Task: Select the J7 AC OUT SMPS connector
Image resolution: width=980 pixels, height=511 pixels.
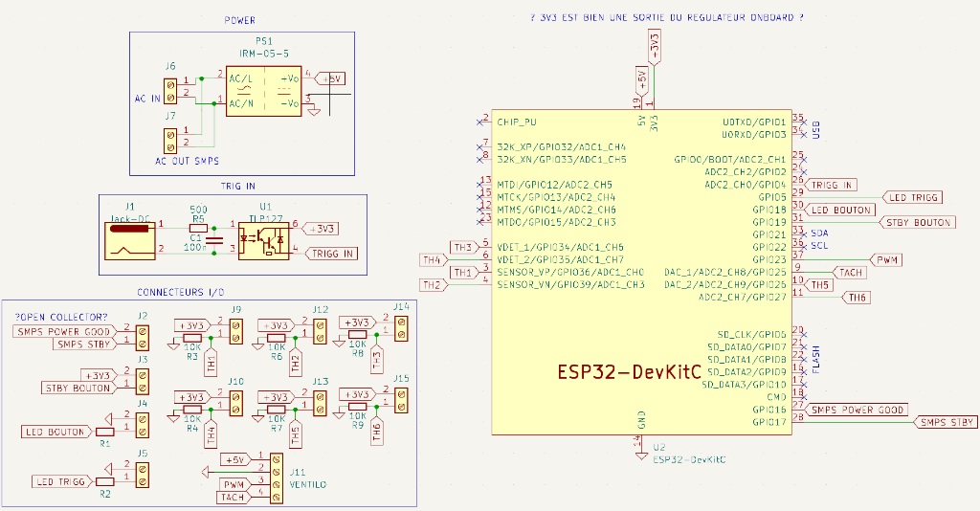Action: click(x=170, y=141)
